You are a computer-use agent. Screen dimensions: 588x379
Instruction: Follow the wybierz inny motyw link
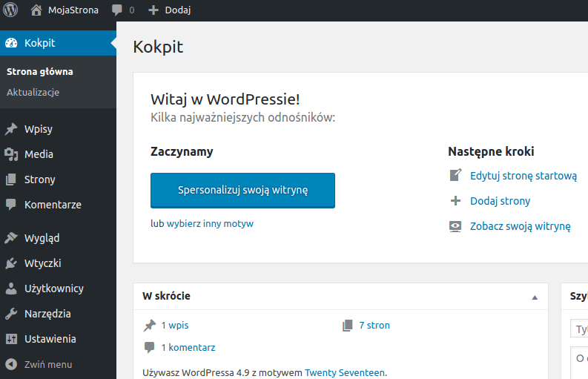[210, 224]
